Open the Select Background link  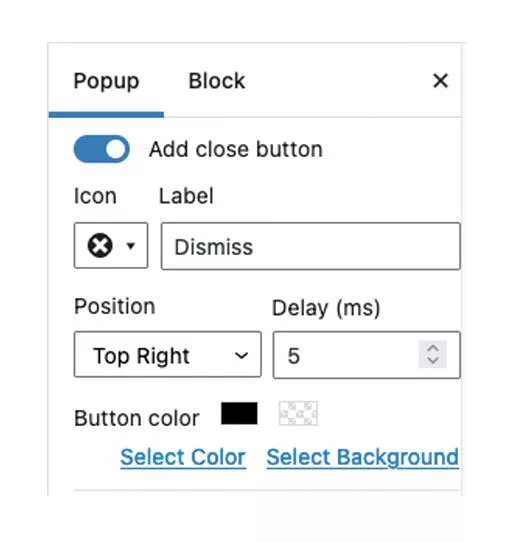[x=363, y=457]
